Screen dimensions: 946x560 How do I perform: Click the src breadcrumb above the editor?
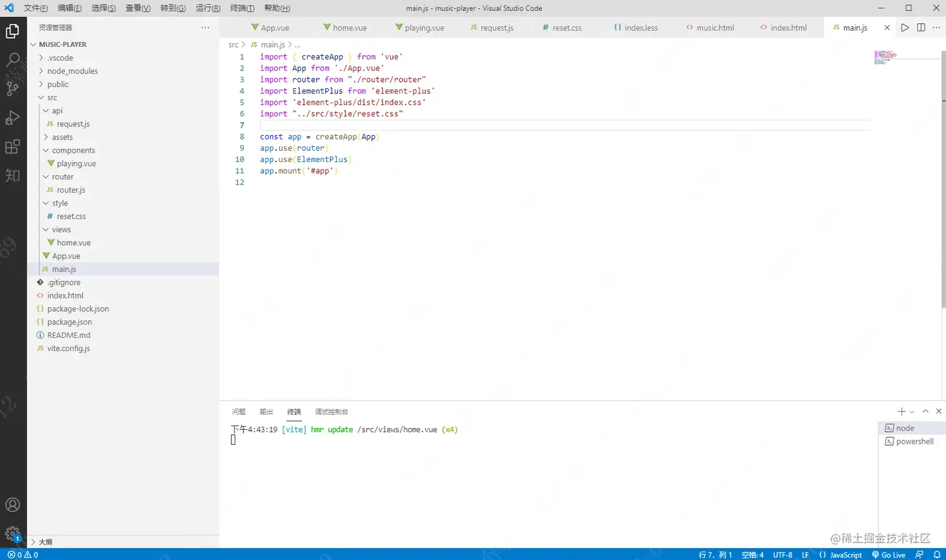pos(233,44)
